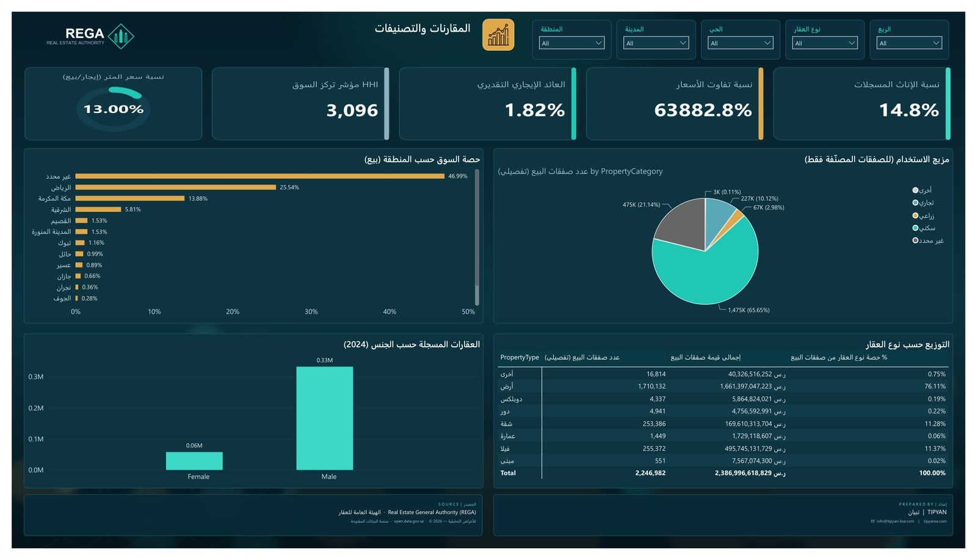Open the tipyansa.com link in the footer
This screenshot has width=977, height=560.
click(x=935, y=522)
